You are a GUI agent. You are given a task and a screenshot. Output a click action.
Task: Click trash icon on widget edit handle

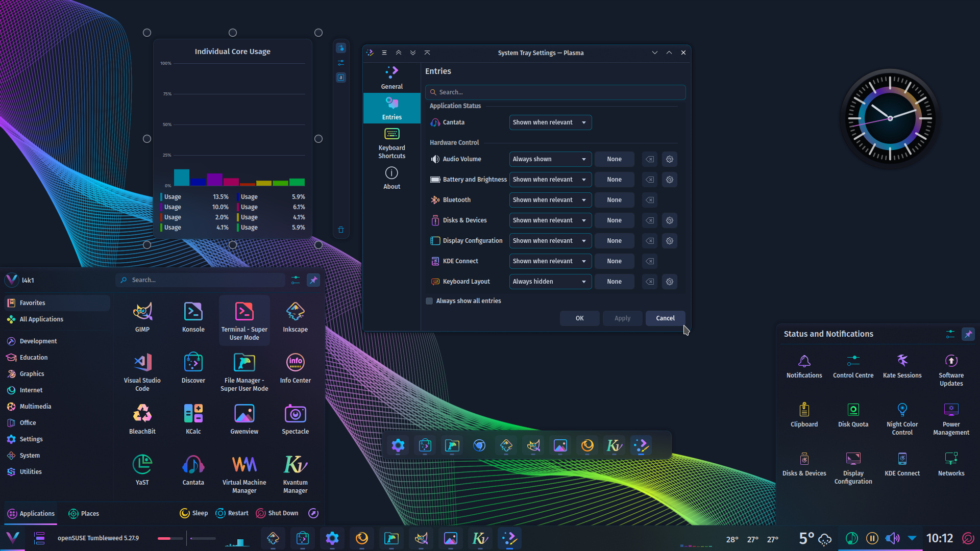(341, 230)
